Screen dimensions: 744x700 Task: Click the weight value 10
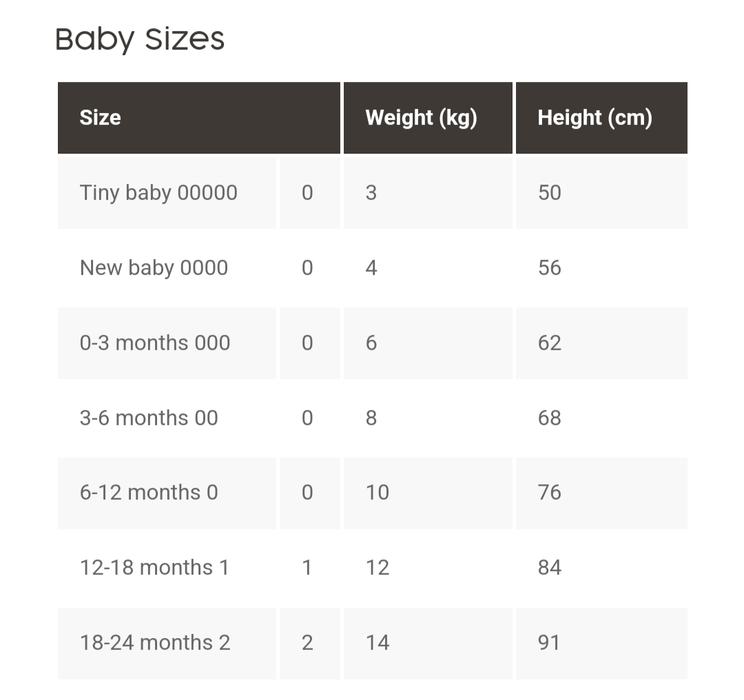[378, 493]
